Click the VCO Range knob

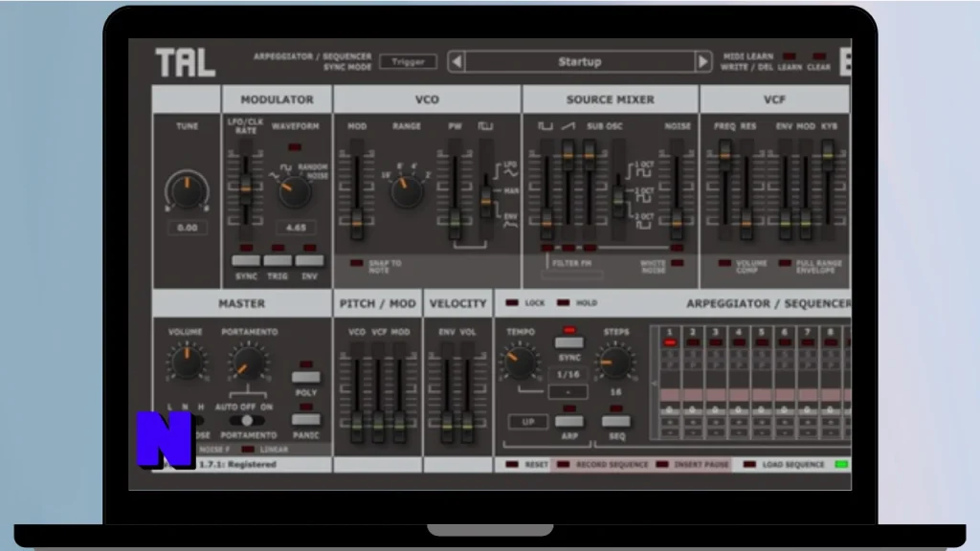click(x=406, y=191)
